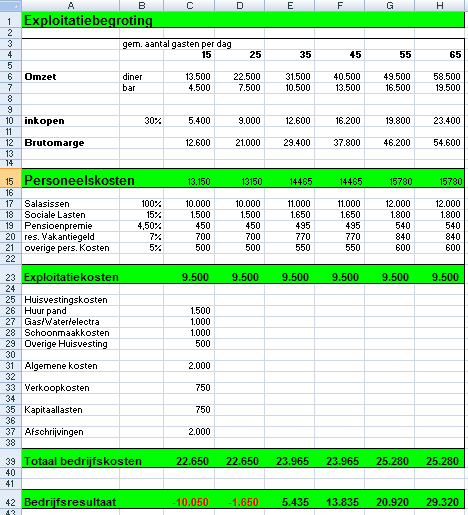Select the Salasissen 100% cell
468x515 pixels.
click(142, 203)
